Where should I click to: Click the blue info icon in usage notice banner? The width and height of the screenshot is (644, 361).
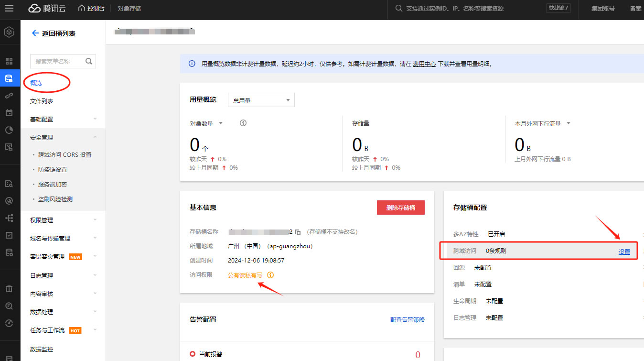click(x=192, y=64)
